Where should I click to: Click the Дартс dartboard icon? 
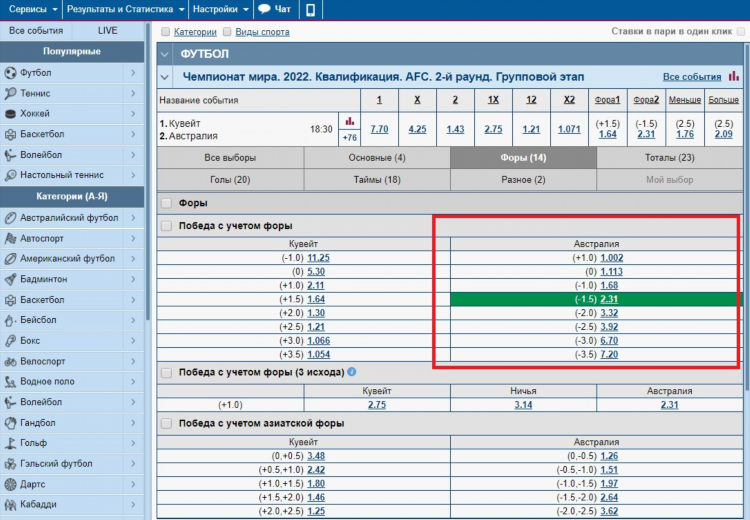tap(10, 484)
